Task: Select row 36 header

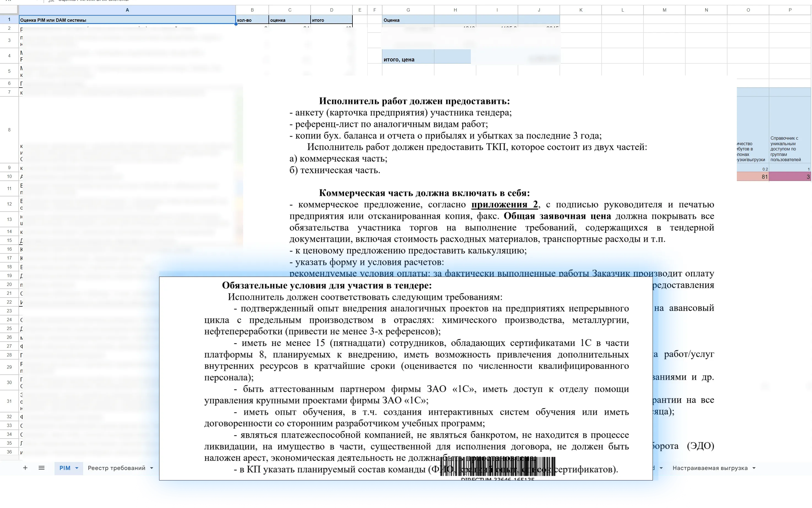Action: (9, 452)
